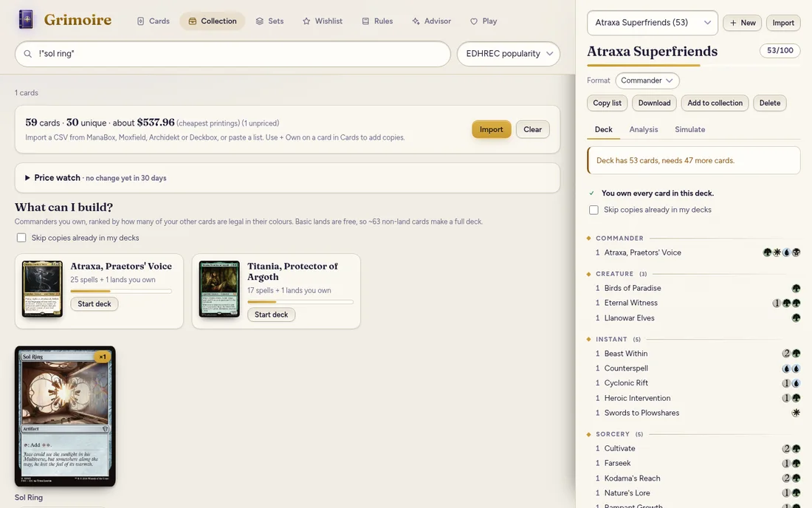
Task: Switch to the Simulate tab
Action: 689,129
